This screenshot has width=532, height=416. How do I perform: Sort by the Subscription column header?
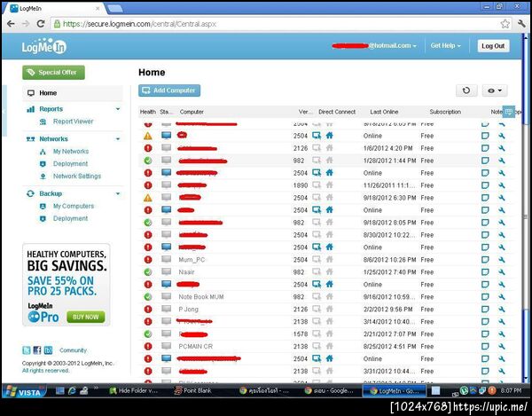445,112
